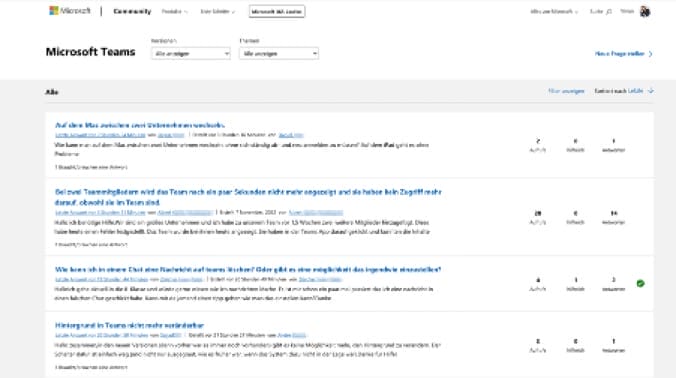Open the thread 'Bei zwei Teammitgliedern wird das Team...'

(x=248, y=197)
